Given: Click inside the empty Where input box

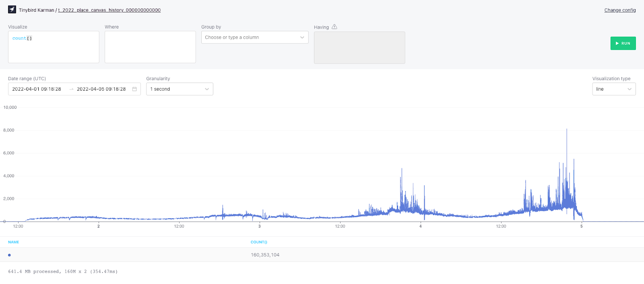Looking at the screenshot, I should tap(150, 47).
